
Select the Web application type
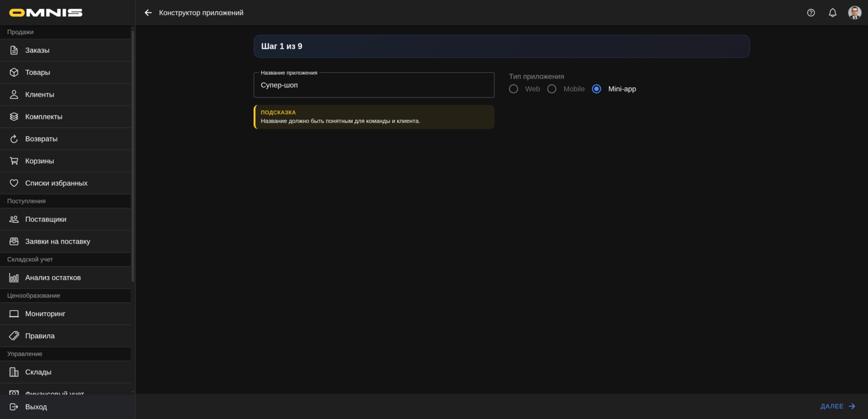pos(514,89)
